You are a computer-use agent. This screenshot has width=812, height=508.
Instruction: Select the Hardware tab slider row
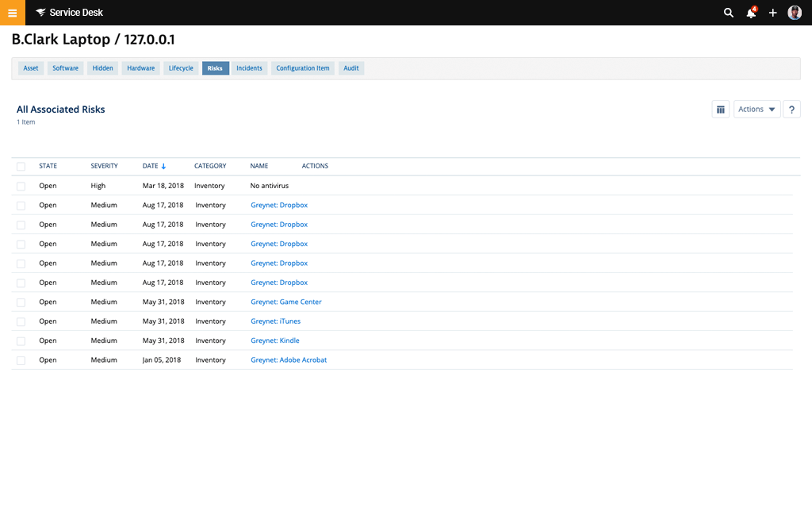click(140, 68)
